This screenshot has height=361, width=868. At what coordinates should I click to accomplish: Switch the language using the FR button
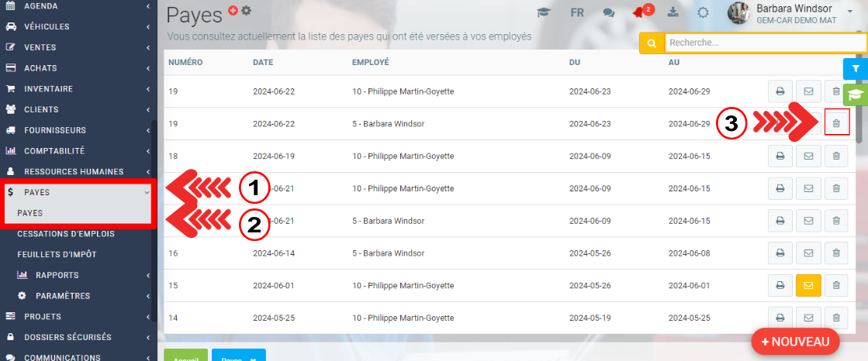(x=577, y=13)
